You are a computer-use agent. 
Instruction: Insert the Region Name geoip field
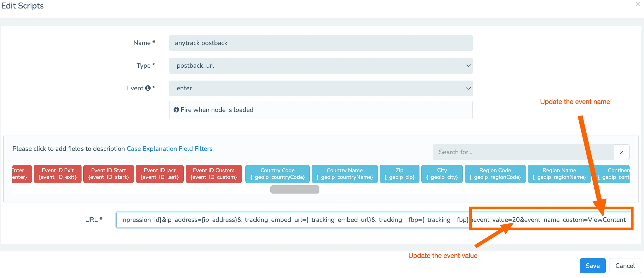[559, 174]
